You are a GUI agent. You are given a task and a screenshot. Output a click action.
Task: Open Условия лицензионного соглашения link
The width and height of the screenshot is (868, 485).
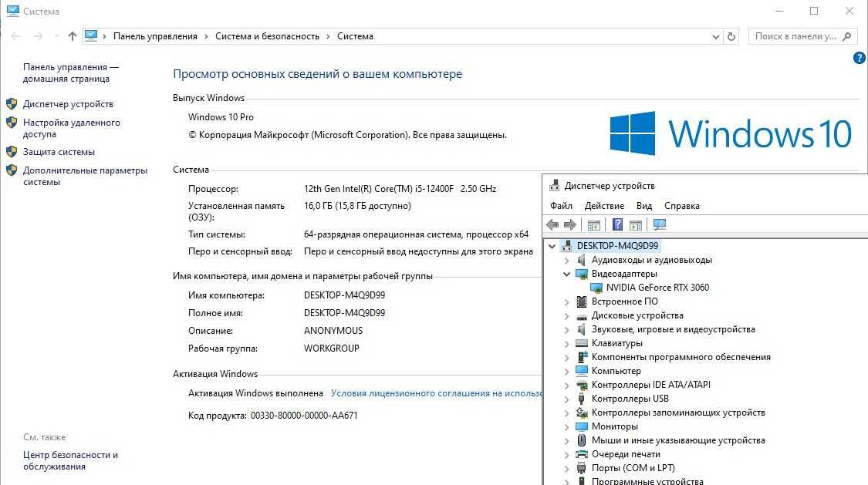436,393
